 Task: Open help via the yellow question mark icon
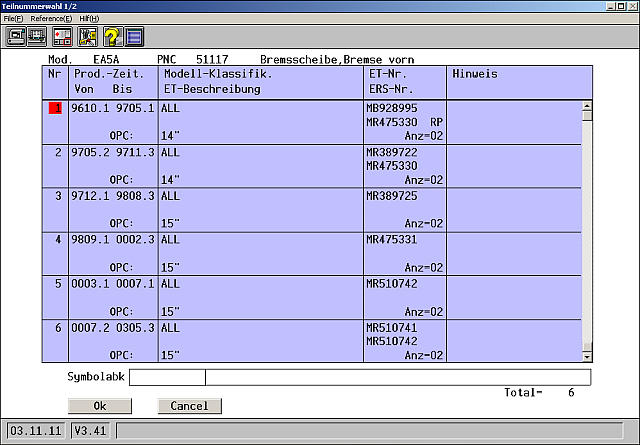[111, 38]
